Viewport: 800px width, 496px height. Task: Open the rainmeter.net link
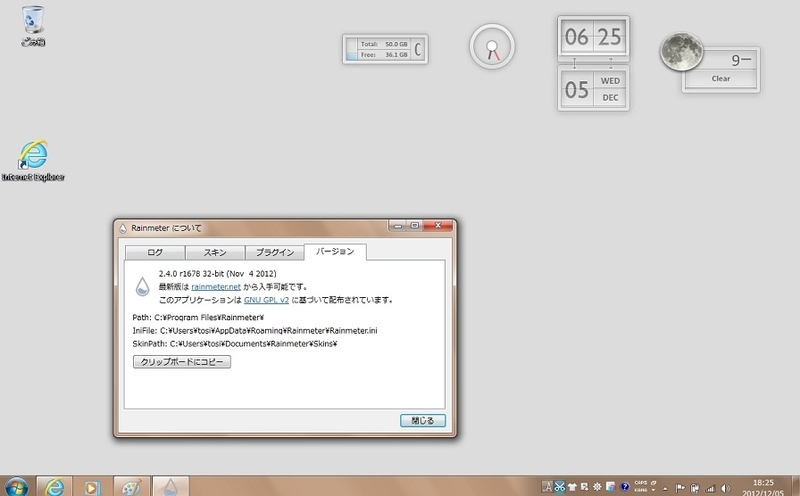(216, 287)
